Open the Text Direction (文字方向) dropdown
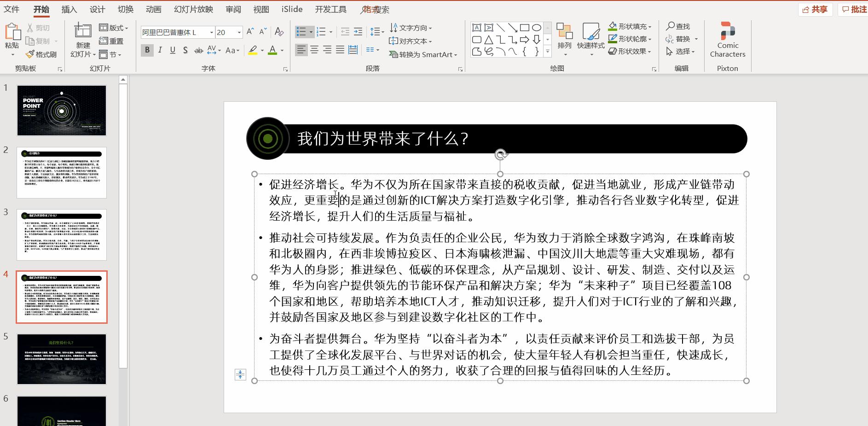This screenshot has height=426, width=868. 411,28
